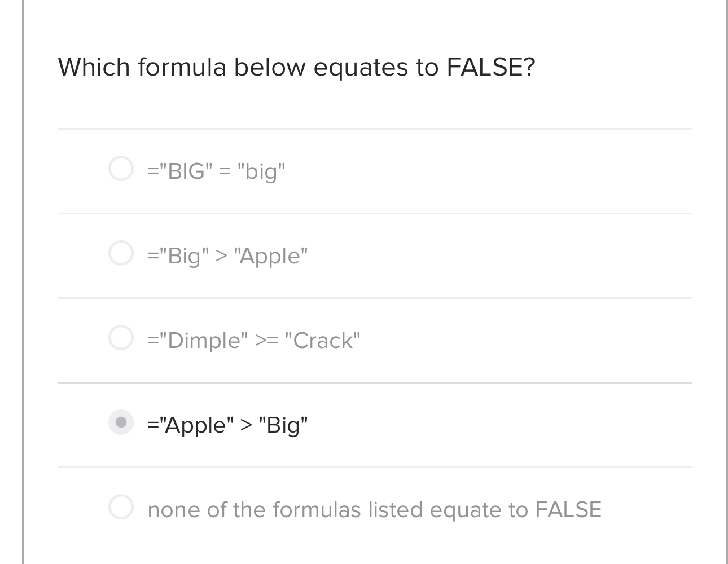Select "none of the formulas listed equate to FALSE"
Image resolution: width=728 pixels, height=564 pixels.
[x=121, y=506]
